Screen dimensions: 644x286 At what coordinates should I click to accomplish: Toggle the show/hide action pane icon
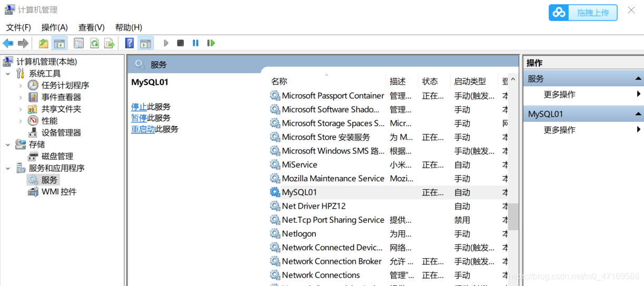point(145,43)
